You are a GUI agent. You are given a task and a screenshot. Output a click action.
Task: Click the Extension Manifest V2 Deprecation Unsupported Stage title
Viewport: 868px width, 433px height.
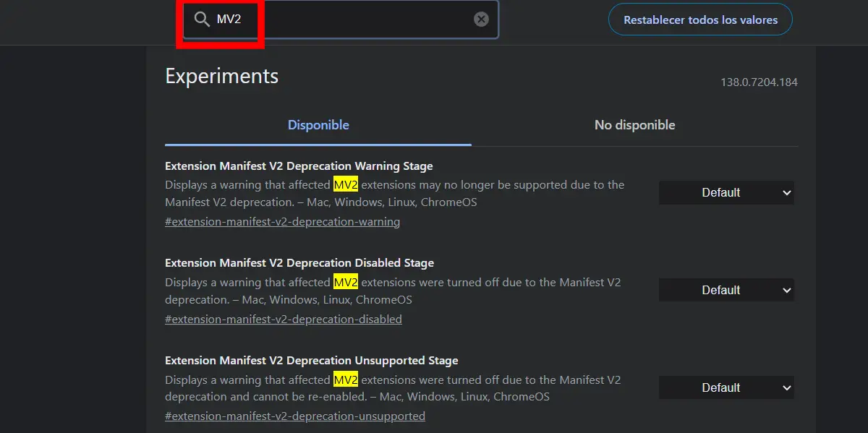312,361
